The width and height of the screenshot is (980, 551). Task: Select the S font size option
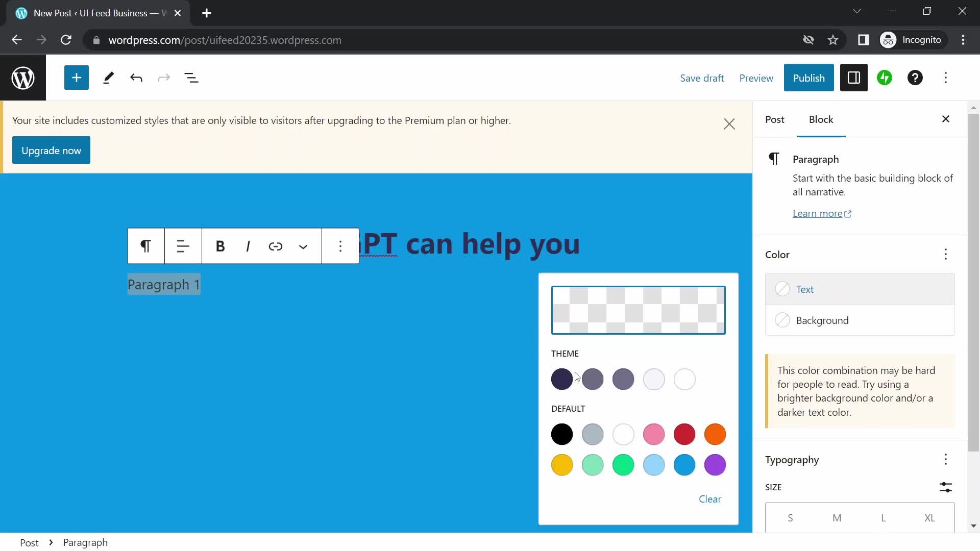(x=790, y=518)
